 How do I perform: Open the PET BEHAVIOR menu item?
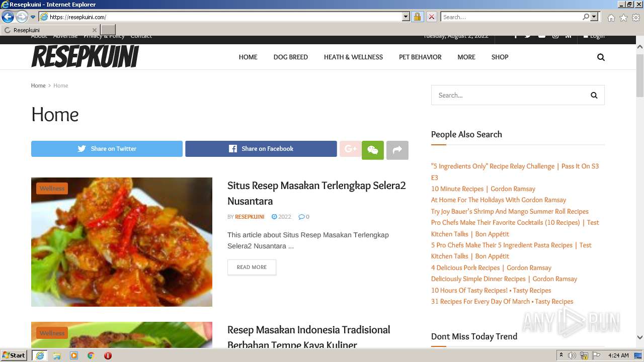pos(420,57)
